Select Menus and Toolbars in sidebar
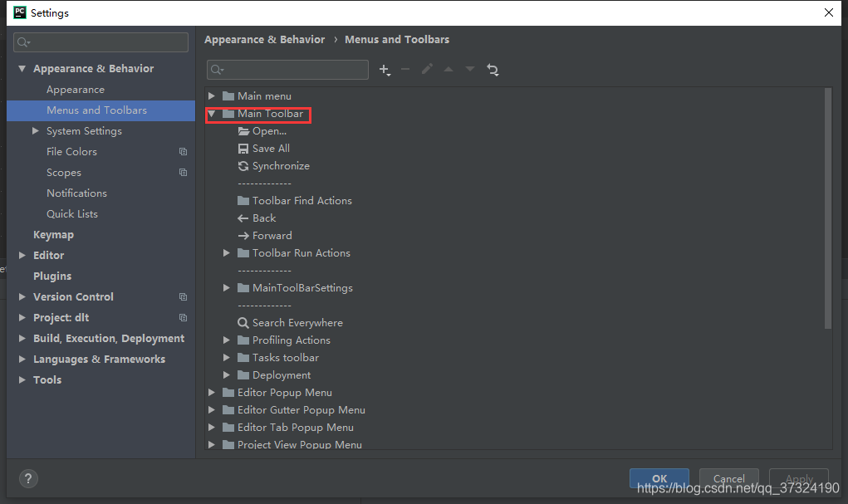848x504 pixels. click(x=101, y=110)
